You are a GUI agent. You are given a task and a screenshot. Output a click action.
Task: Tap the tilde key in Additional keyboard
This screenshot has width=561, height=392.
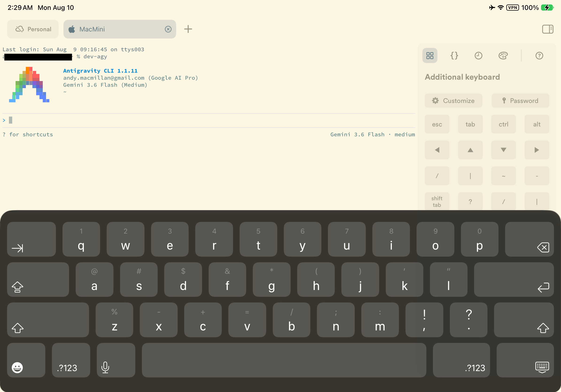point(504,176)
